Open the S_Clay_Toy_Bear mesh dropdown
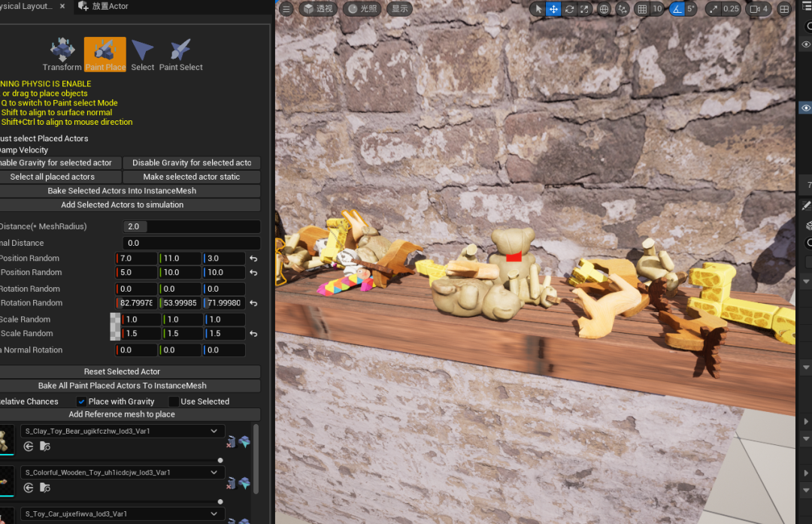 tap(214, 431)
